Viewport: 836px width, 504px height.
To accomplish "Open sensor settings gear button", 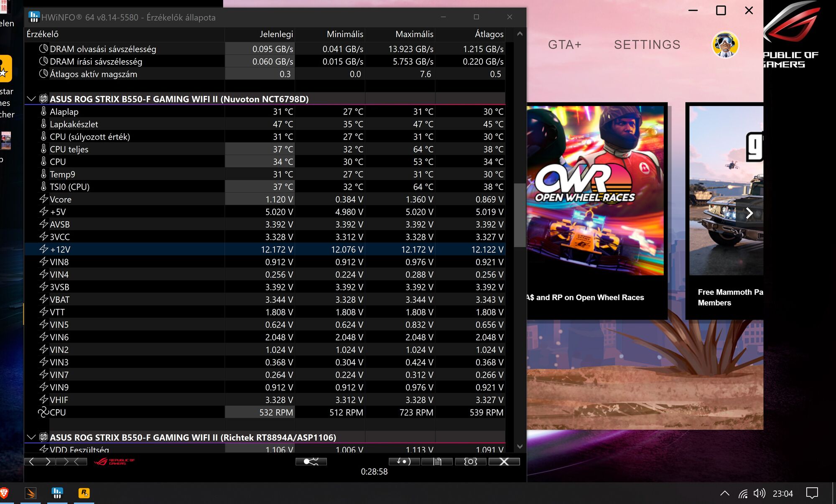I will 471,461.
